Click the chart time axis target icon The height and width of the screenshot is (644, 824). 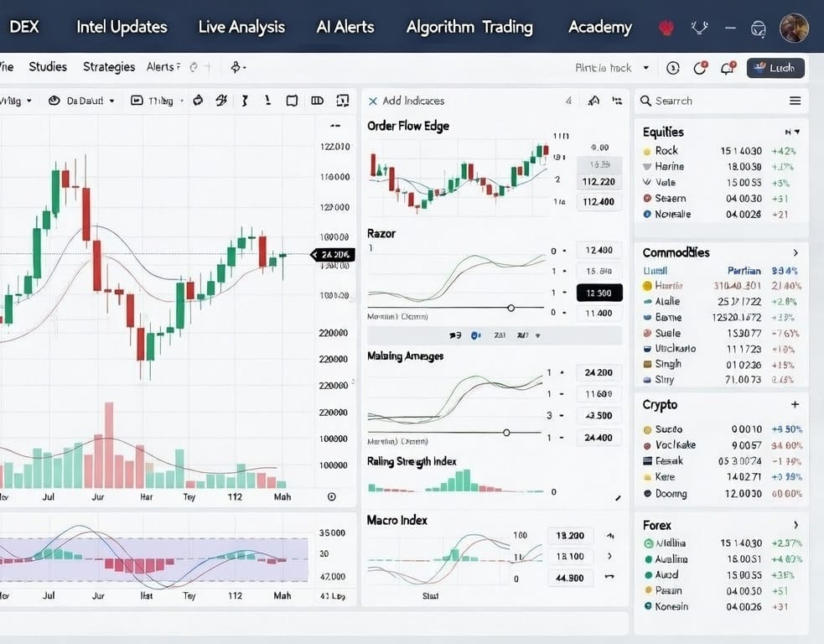click(x=332, y=496)
